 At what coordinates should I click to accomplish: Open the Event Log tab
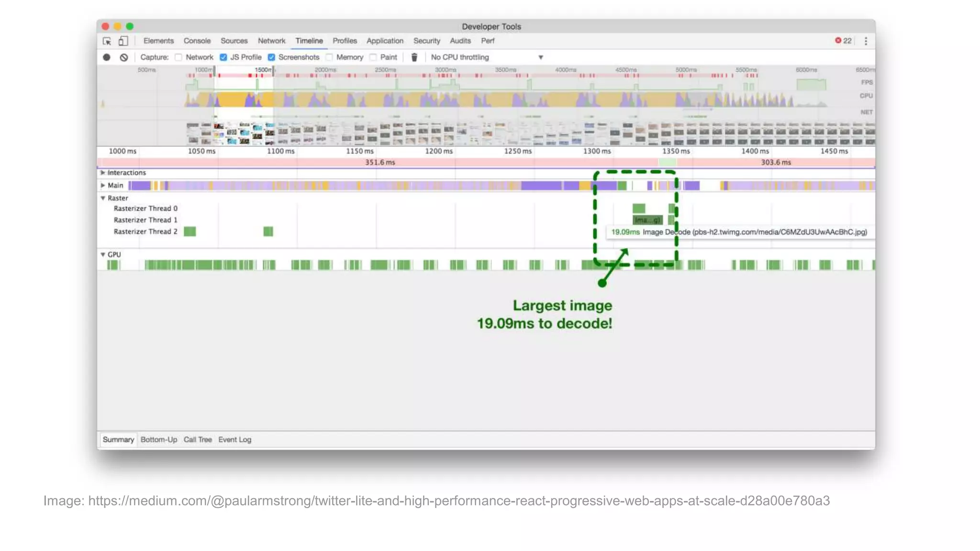234,440
